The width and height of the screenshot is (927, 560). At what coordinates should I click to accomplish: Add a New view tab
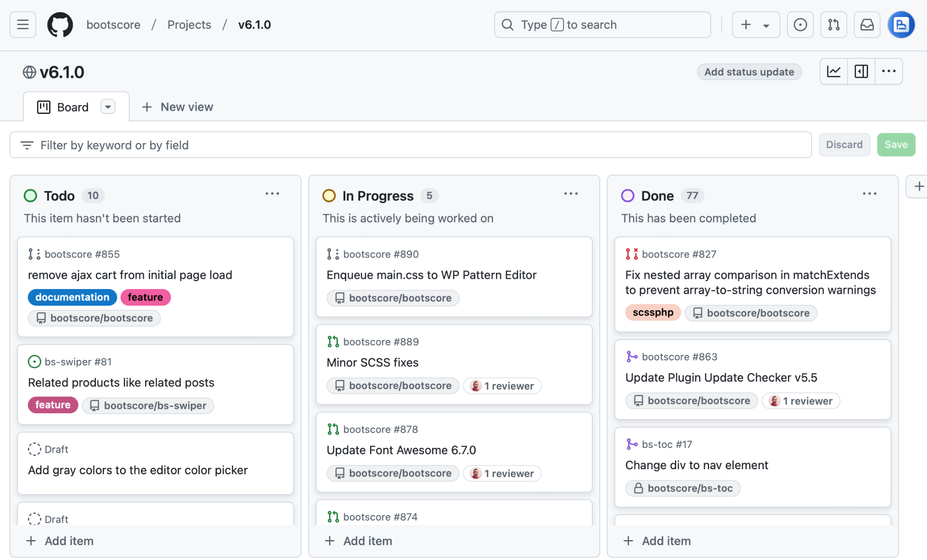(178, 107)
